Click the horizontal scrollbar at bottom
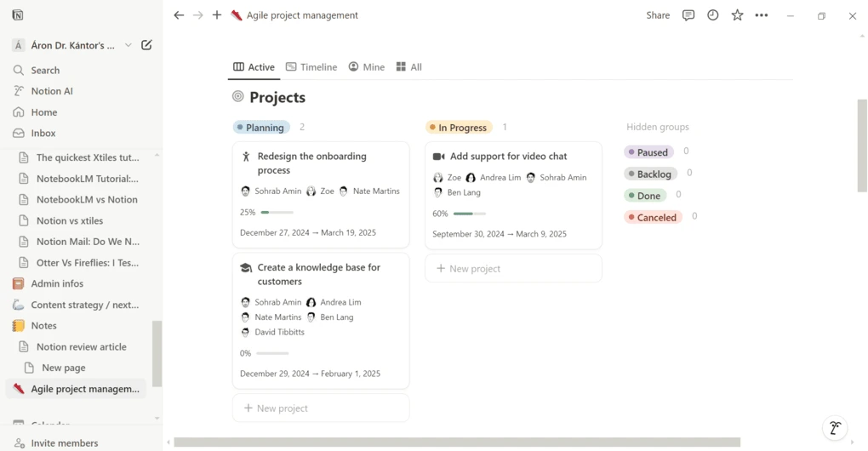This screenshot has width=868, height=451. [457, 442]
